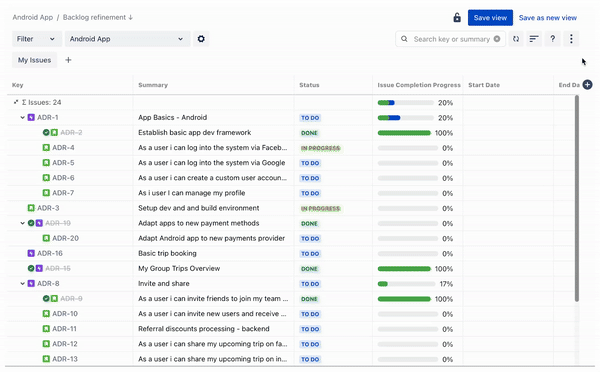Click summary 'Referral discounts processing - backend'
The image size is (600, 372).
point(204,329)
